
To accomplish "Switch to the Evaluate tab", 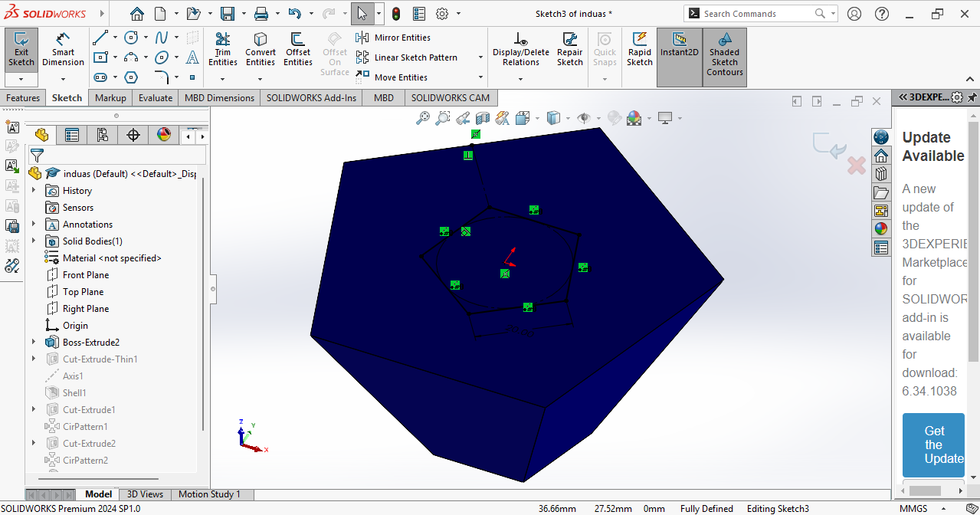I will coord(156,97).
